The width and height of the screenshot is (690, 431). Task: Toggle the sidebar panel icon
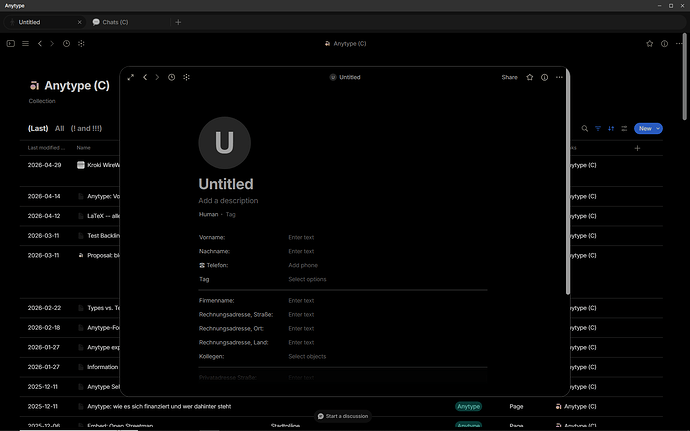point(11,44)
